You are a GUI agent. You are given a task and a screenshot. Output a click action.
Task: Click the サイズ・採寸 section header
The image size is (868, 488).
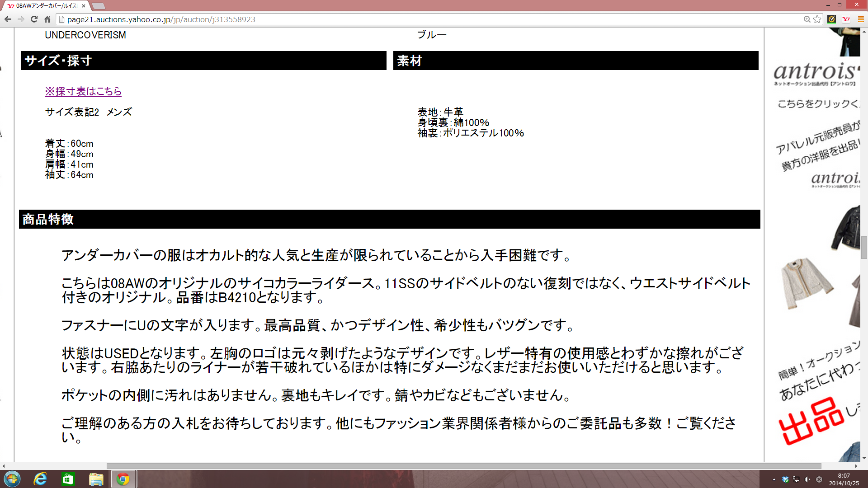[203, 61]
